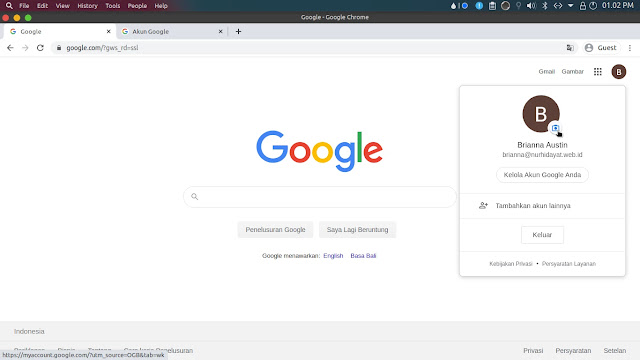The height and width of the screenshot is (360, 640).
Task: Click the light bulb tray icon
Action: 518,6
